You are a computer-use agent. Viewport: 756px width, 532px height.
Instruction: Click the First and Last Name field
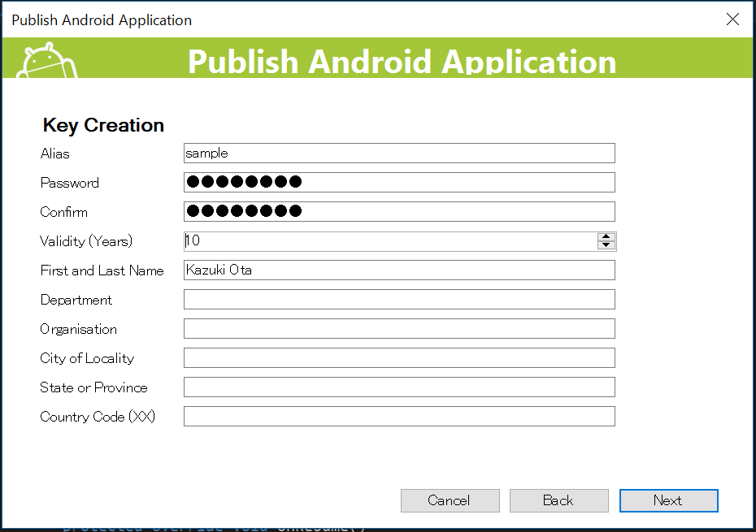click(399, 270)
